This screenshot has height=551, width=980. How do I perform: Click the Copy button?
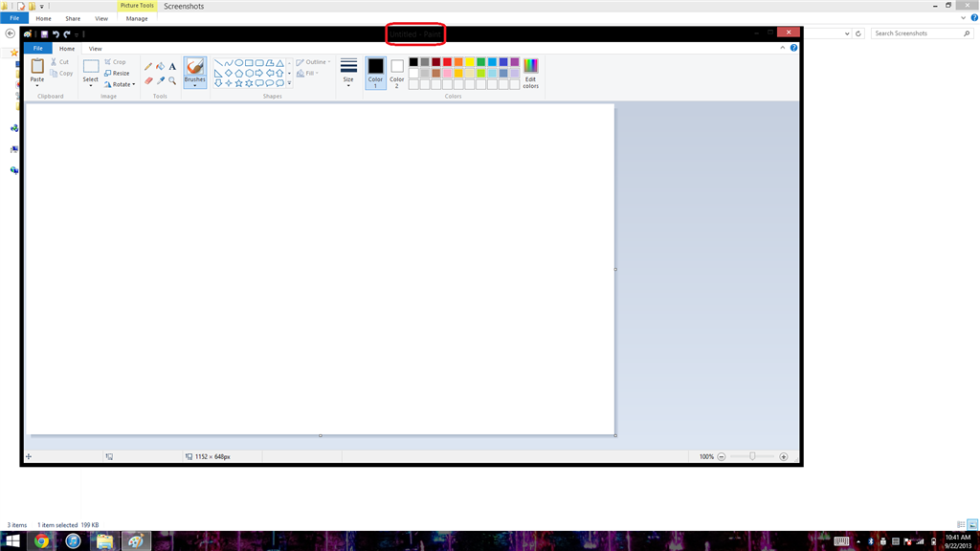coord(61,73)
